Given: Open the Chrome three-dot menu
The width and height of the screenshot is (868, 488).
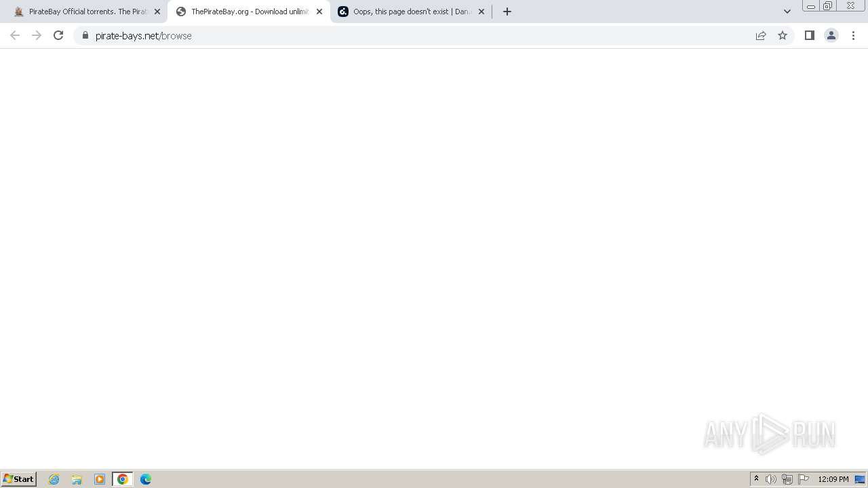Looking at the screenshot, I should (x=853, y=36).
